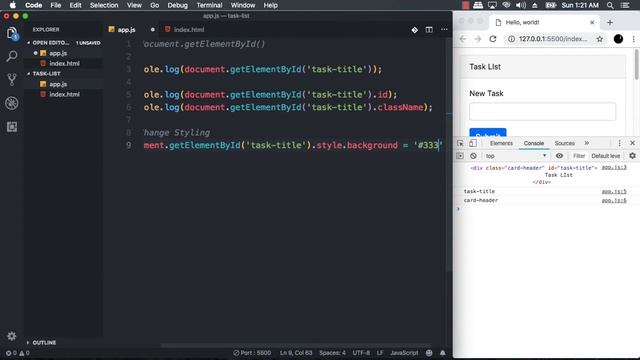Toggle DevTools device toolbar

473,143
